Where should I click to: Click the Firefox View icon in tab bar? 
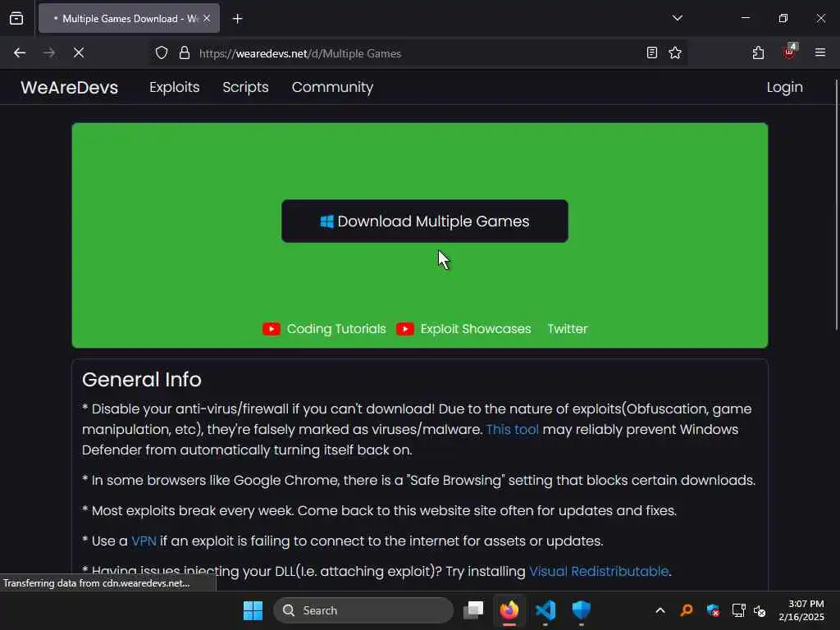(16, 18)
